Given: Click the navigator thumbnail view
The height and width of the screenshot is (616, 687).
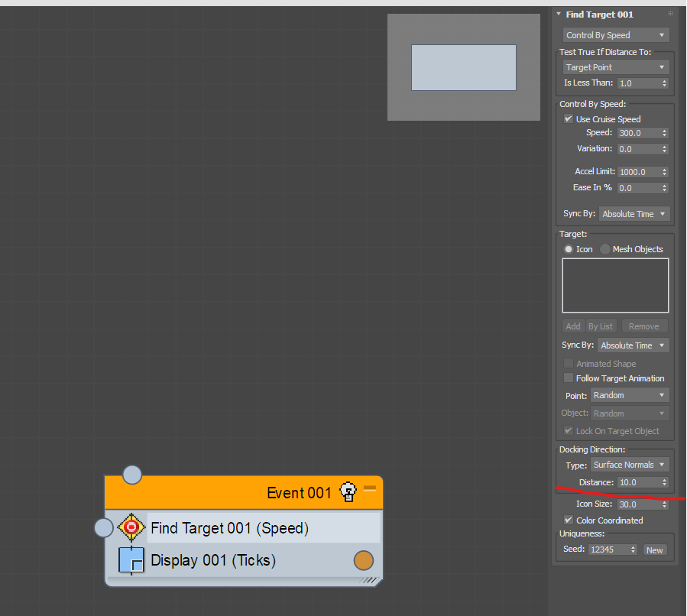Looking at the screenshot, I should pos(464,67).
